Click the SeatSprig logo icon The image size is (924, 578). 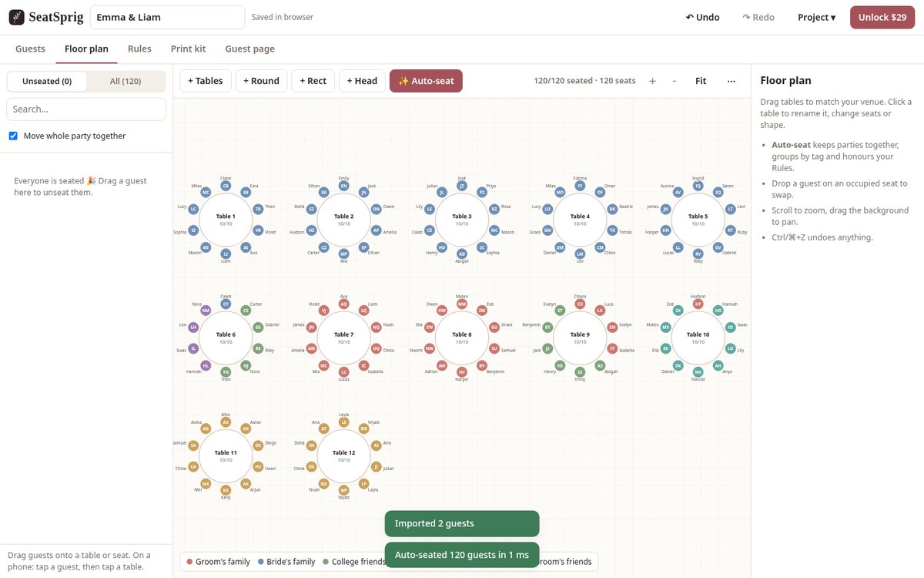tap(17, 17)
